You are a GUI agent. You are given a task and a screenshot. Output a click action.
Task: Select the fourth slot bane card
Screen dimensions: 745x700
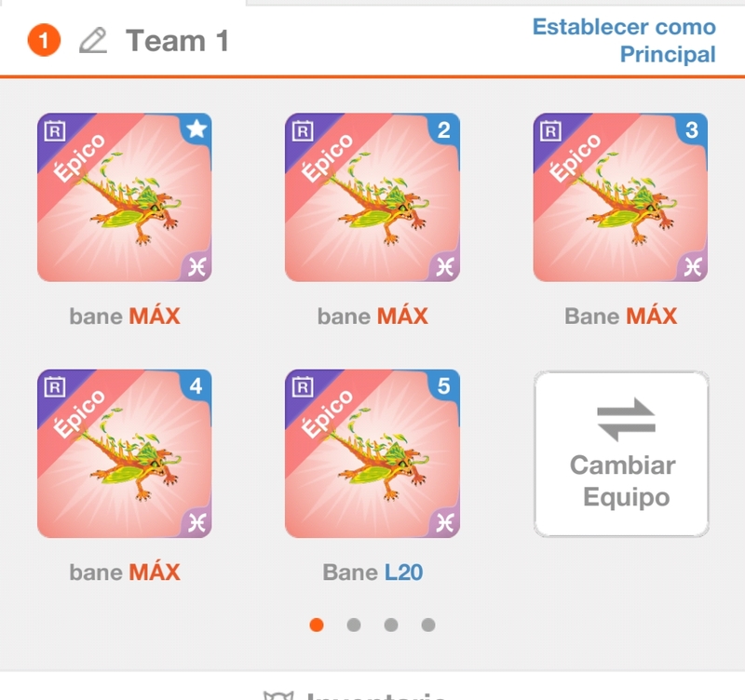pos(125,453)
